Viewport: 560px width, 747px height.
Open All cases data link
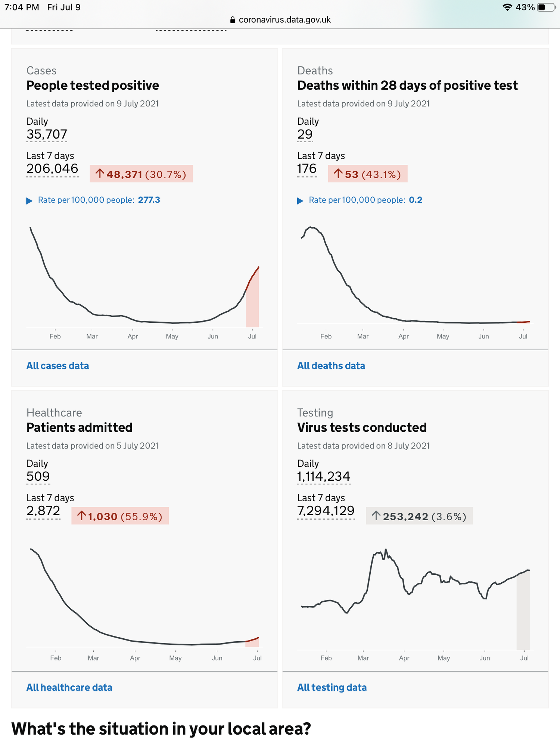[x=57, y=366]
